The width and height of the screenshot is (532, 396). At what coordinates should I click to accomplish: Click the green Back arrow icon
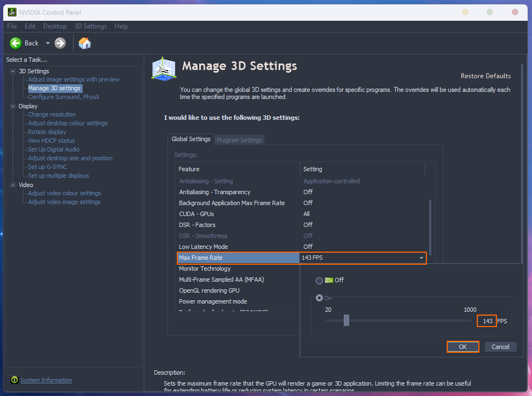16,43
